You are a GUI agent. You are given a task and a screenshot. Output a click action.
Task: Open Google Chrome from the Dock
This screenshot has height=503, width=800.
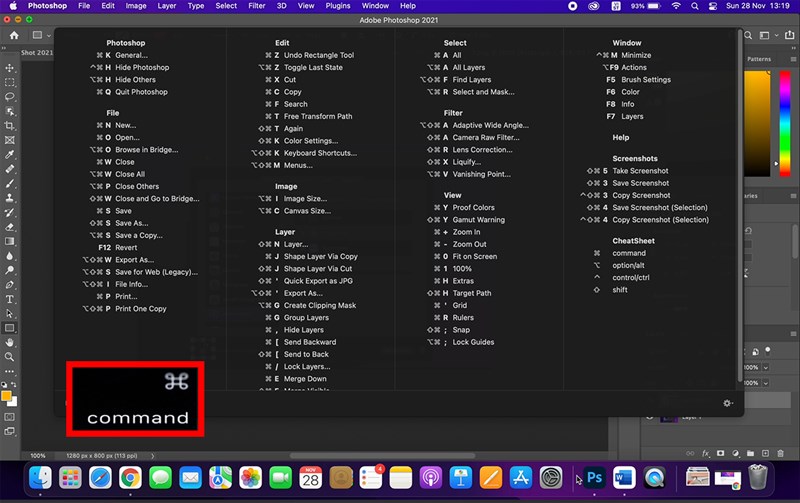pos(129,478)
